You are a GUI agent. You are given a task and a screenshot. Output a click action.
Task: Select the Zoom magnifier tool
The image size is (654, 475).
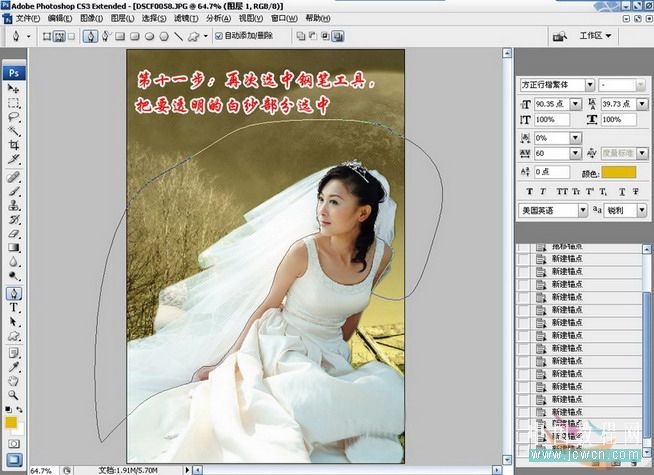coord(14,395)
